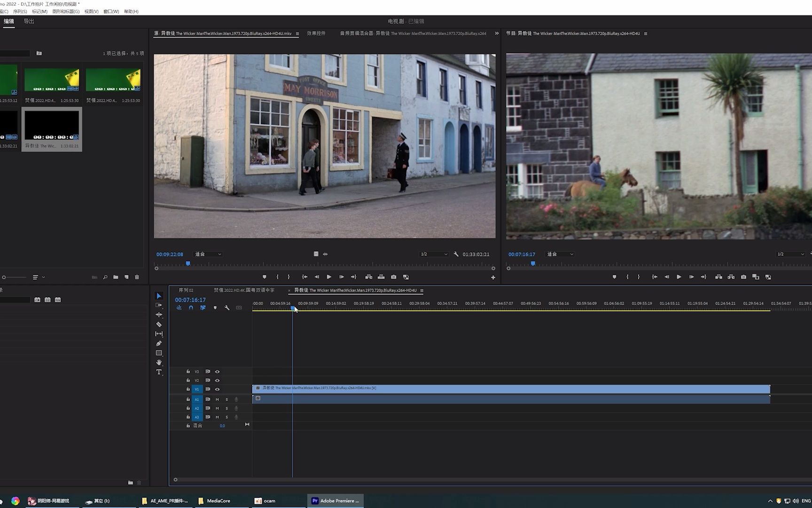
Task: Open the 导出 workspace tab
Action: tap(29, 21)
